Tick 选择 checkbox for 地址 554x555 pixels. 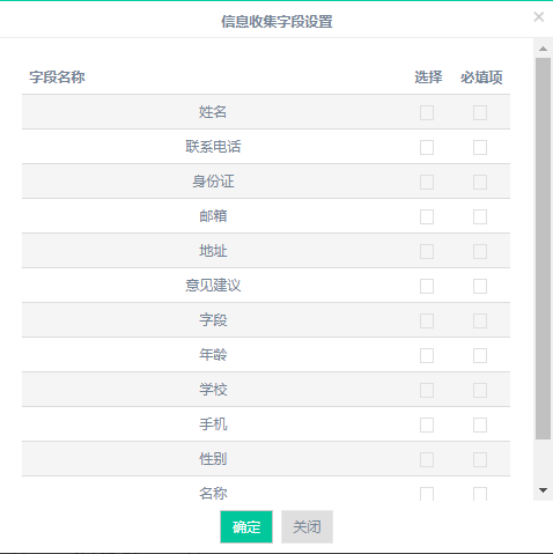(x=427, y=251)
